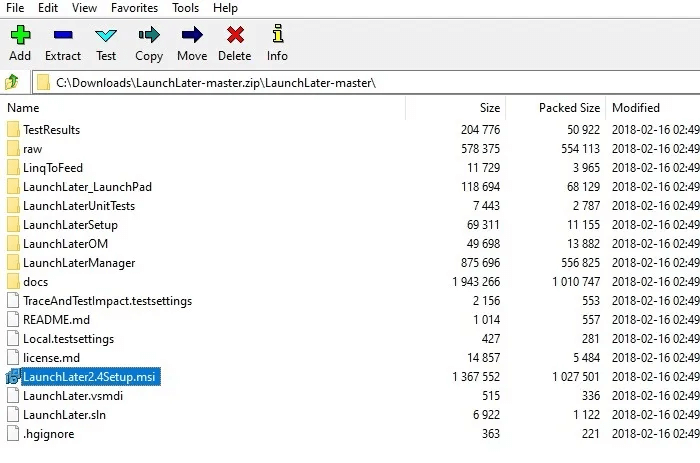Viewport: 700px width, 463px height.
Task: Select the README.md file name
Action: 57,320
